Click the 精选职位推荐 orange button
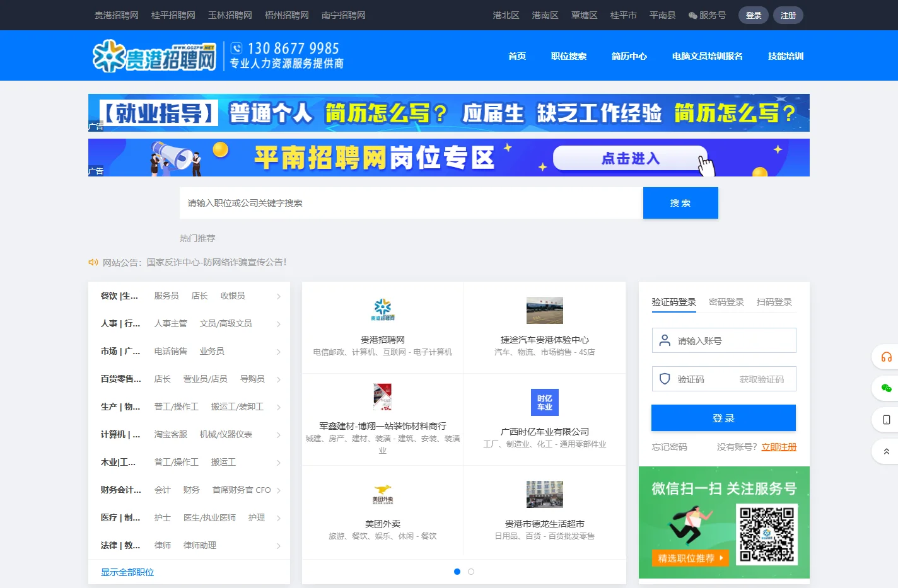The image size is (898, 588). (x=690, y=558)
